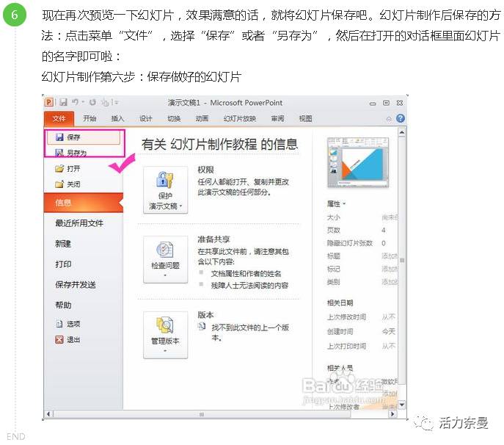504x445 pixels.
Task: Open 保存并发送 section
Action: click(x=76, y=284)
